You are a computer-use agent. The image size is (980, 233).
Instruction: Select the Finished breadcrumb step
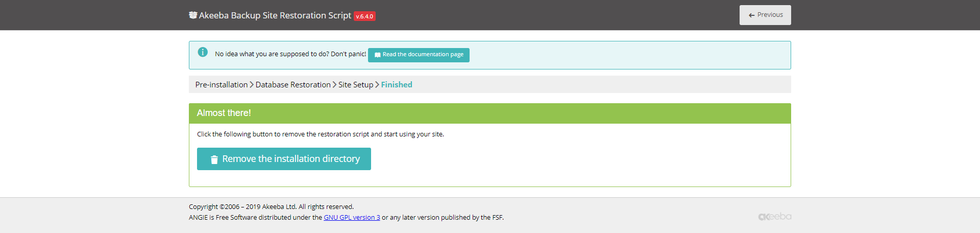point(397,85)
